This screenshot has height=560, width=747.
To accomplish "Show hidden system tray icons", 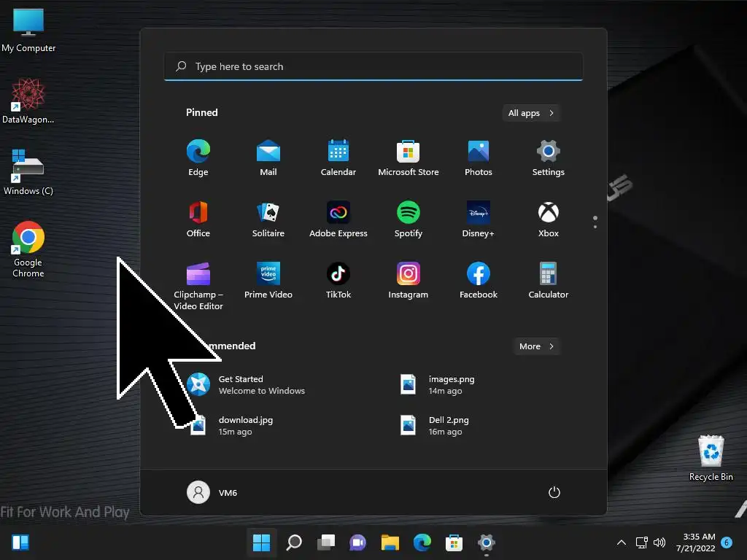I will point(622,542).
